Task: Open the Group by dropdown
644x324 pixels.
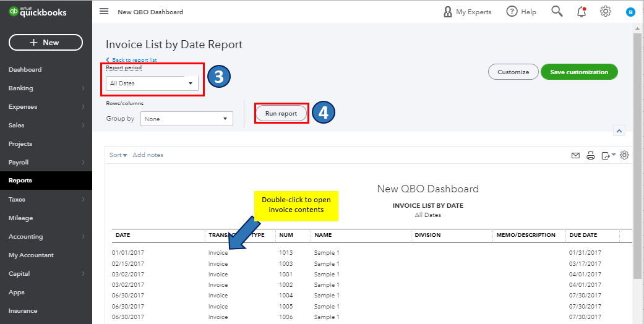Action: (x=186, y=119)
